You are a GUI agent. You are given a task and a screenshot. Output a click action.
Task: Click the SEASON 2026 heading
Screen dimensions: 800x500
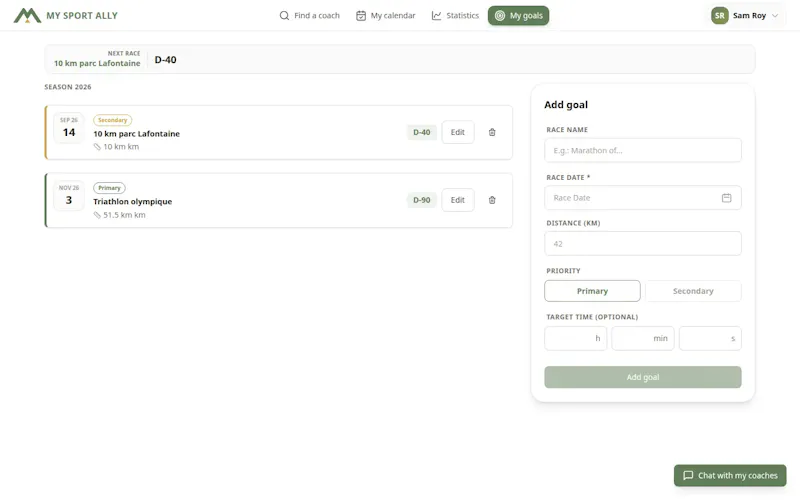[x=68, y=87]
